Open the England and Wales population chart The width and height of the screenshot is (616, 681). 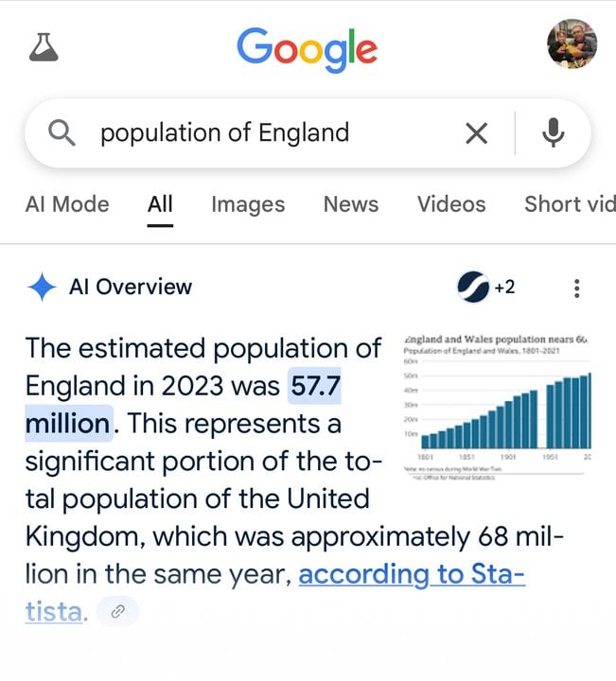tap(497, 408)
